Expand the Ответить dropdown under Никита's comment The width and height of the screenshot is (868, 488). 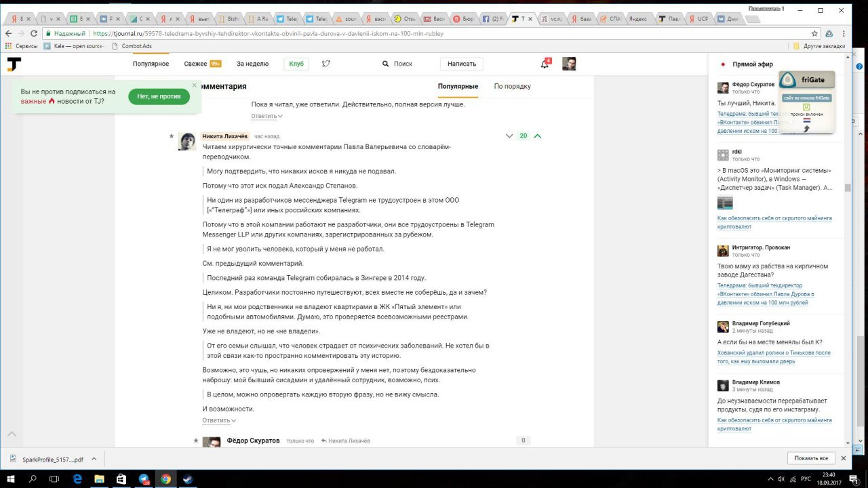pos(218,420)
